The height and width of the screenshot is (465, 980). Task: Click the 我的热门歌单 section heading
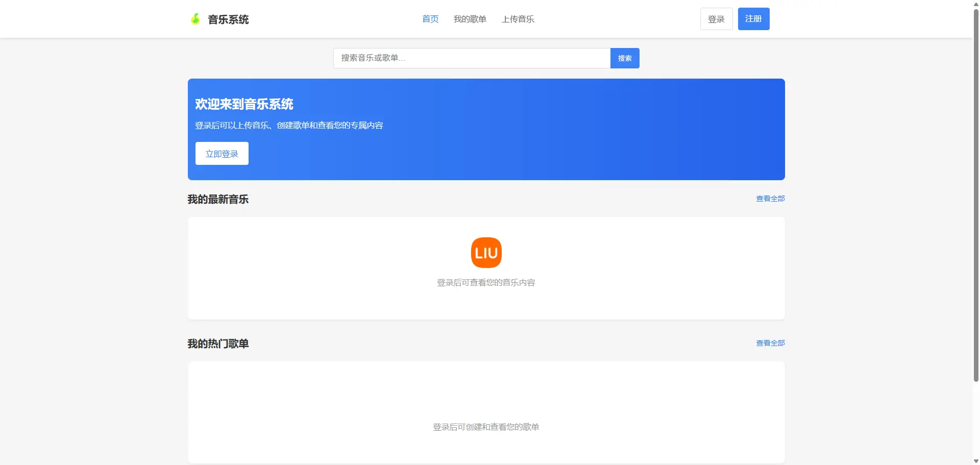[x=217, y=344]
